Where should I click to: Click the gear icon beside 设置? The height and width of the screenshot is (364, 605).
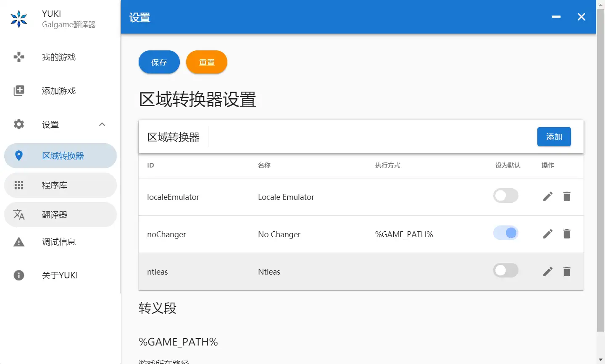click(x=19, y=124)
